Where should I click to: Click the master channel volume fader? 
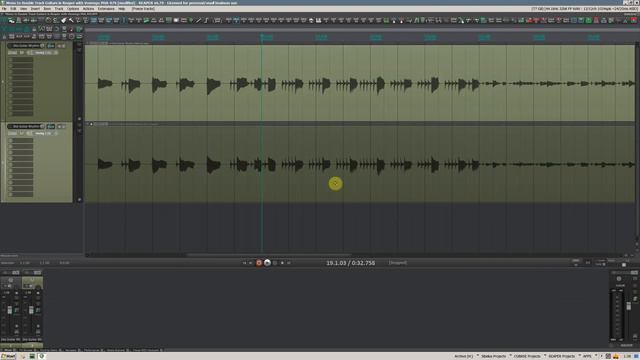[629, 306]
